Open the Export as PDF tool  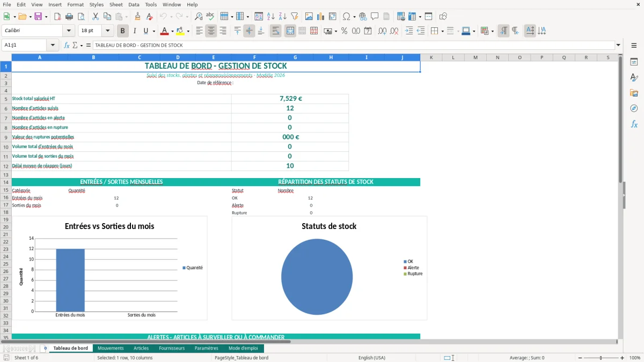click(x=57, y=17)
